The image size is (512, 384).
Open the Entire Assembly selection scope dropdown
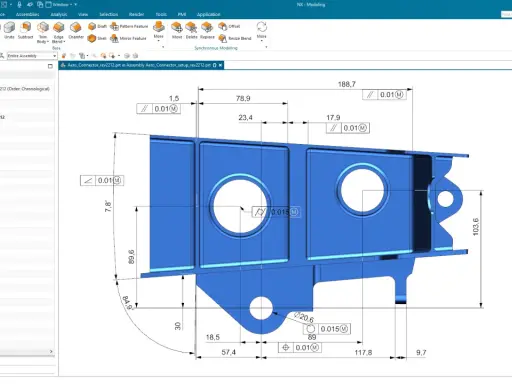[32, 56]
